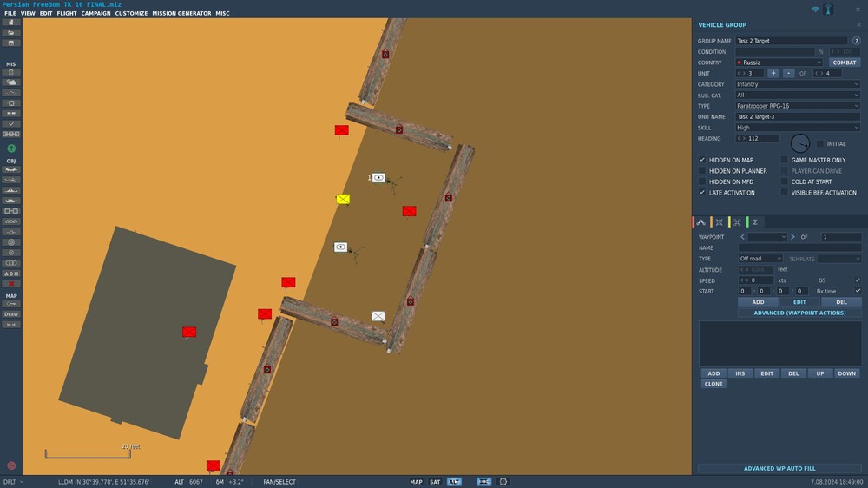Open the Category dropdown set to Infantry
Screen dimensions: 868x488
tap(798, 84)
